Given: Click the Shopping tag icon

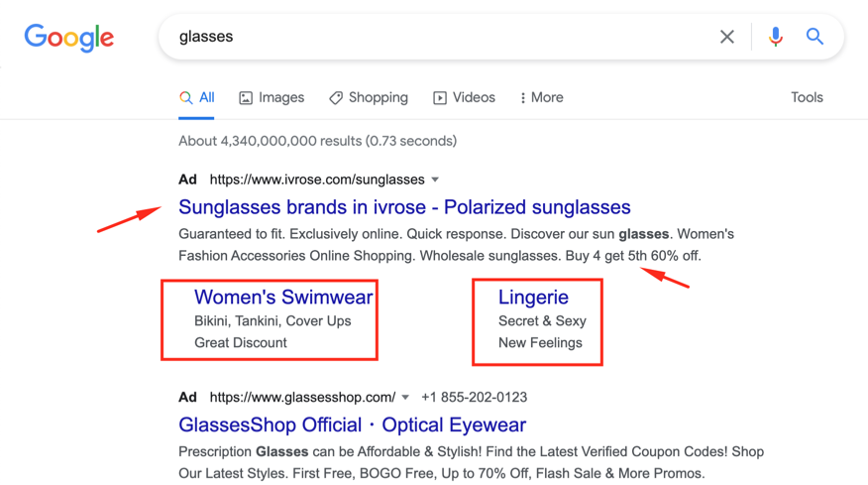Looking at the screenshot, I should click(x=336, y=97).
